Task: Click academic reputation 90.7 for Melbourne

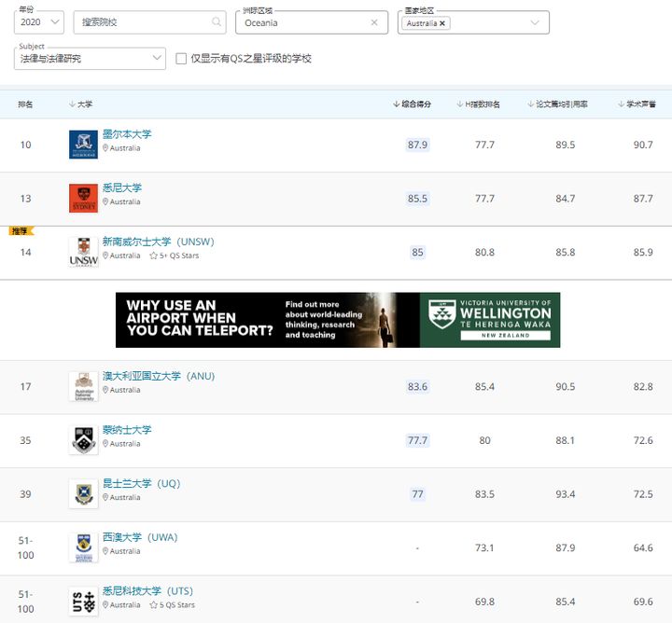Action: [x=643, y=145]
